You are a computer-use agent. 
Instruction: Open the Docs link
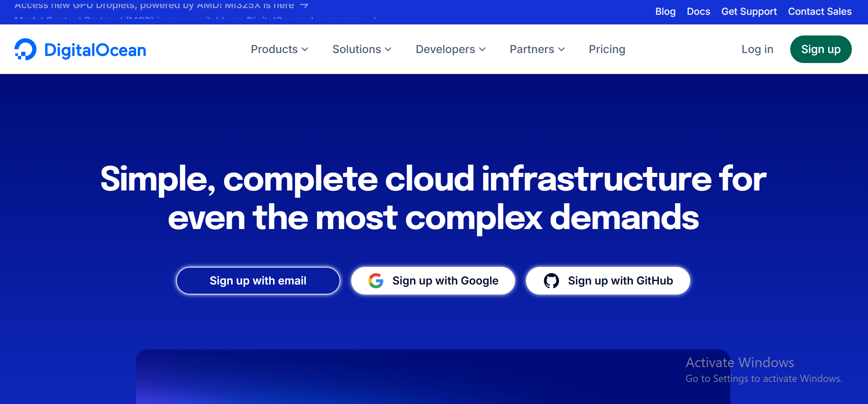[698, 11]
